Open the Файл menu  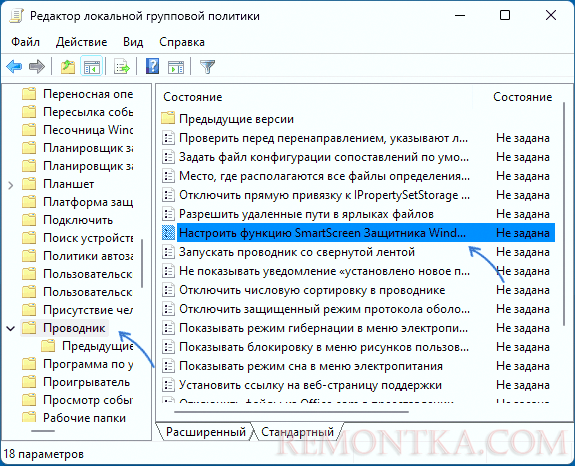[25, 42]
